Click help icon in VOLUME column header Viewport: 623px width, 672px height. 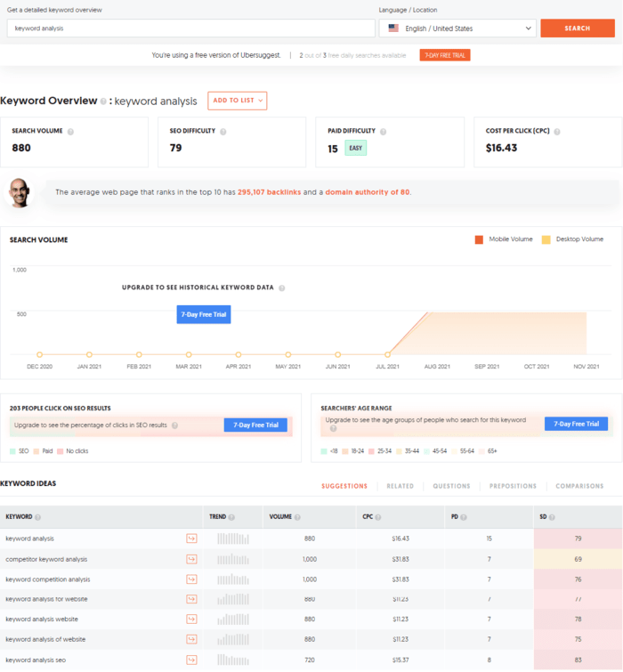(x=297, y=517)
